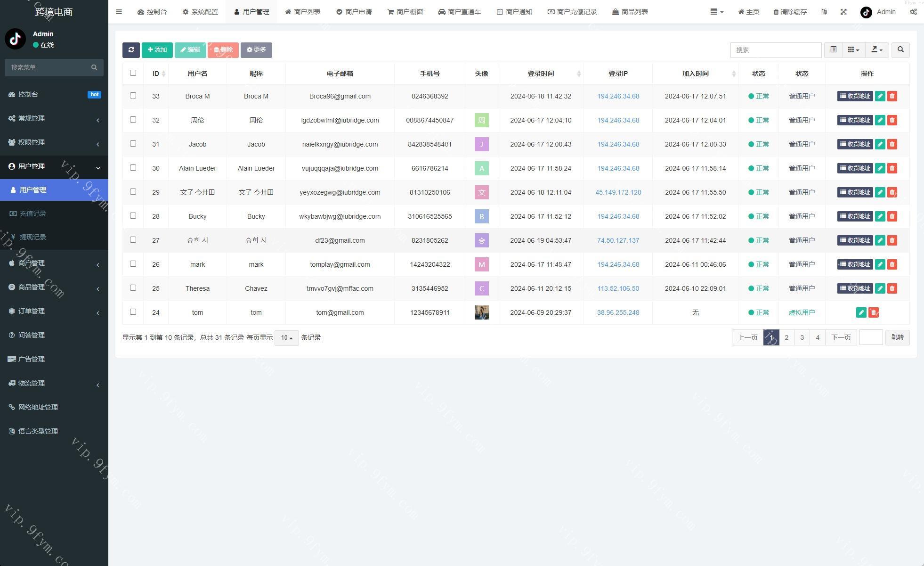Open the column visibility grid dropdown

[x=853, y=50]
